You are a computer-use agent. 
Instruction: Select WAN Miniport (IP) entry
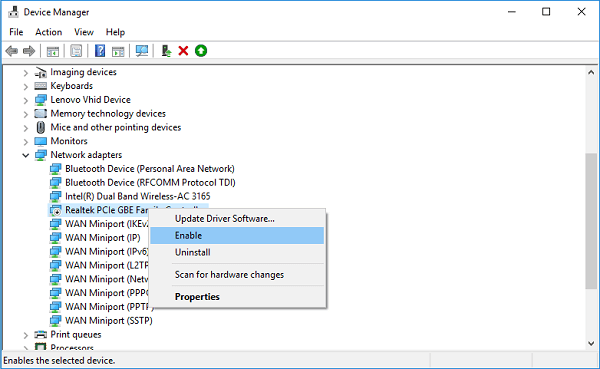(x=103, y=238)
